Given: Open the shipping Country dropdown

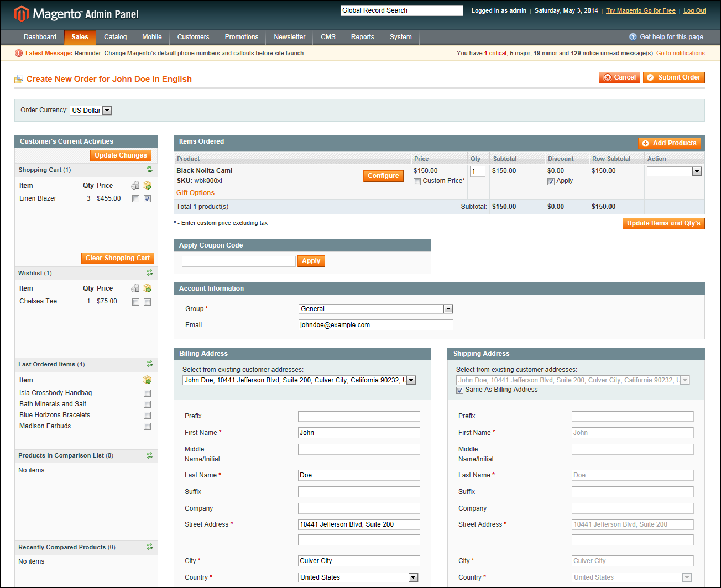Looking at the screenshot, I should click(x=632, y=577).
